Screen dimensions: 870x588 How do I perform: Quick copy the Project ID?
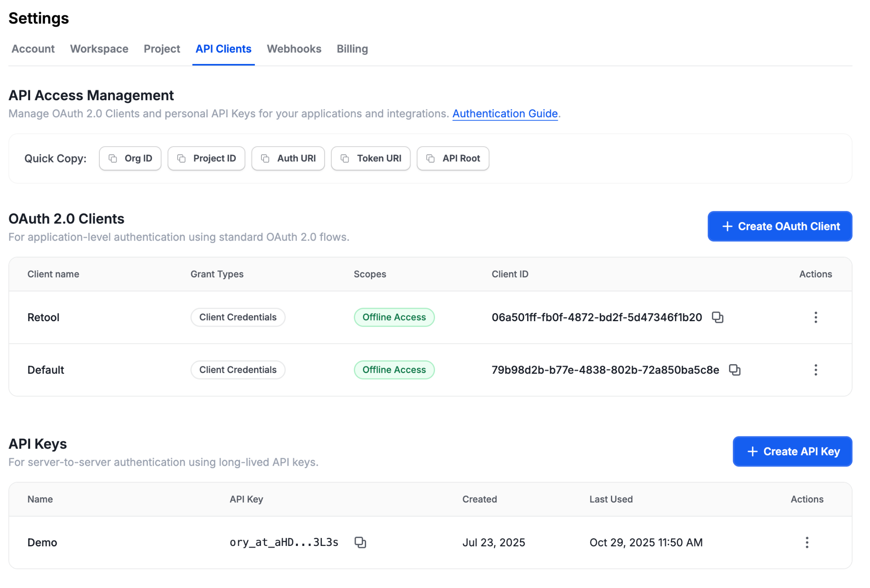pyautogui.click(x=206, y=158)
